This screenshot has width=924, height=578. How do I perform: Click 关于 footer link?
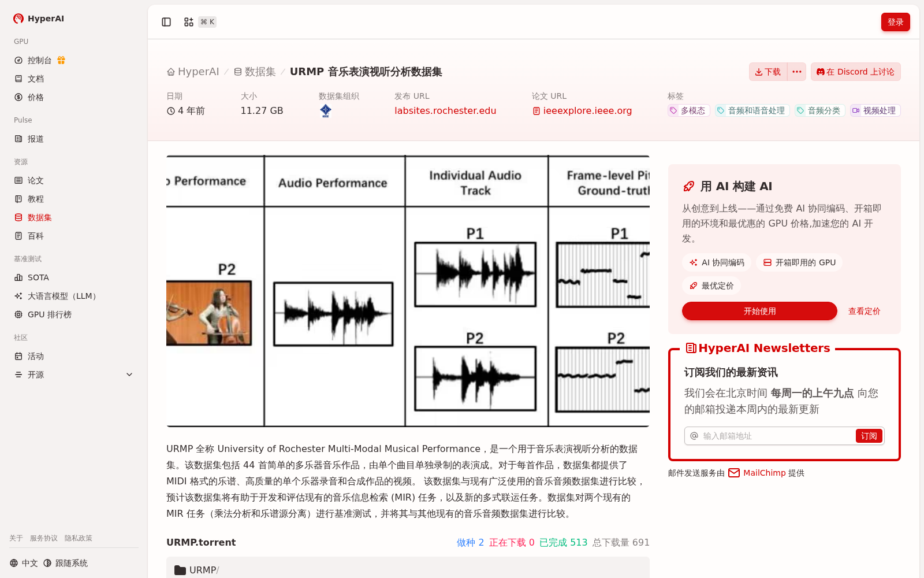point(16,538)
